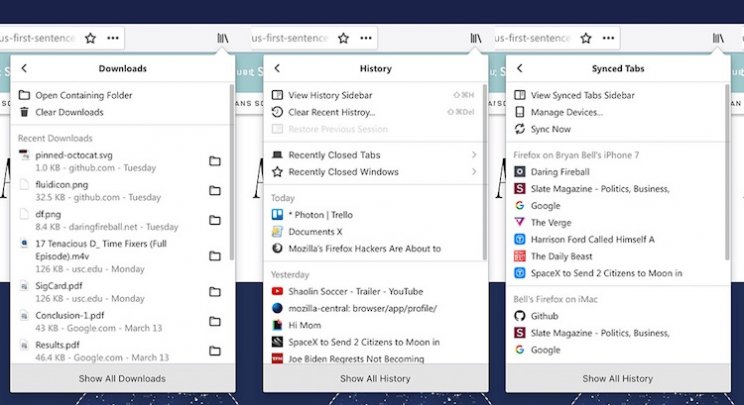Open page actions dots above Synced Tabs panel
Image resolution: width=744 pixels, height=405 pixels.
pos(608,38)
